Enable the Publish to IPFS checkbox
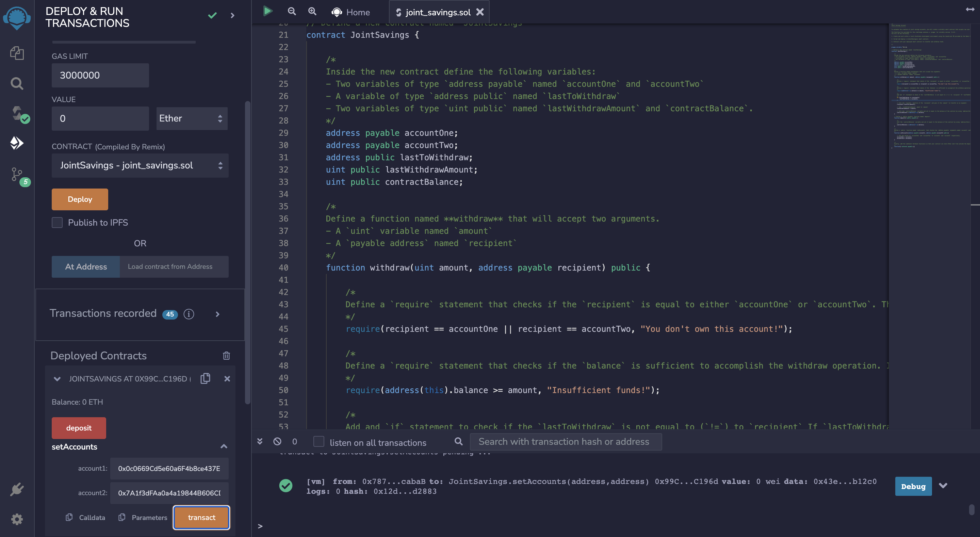 point(57,222)
